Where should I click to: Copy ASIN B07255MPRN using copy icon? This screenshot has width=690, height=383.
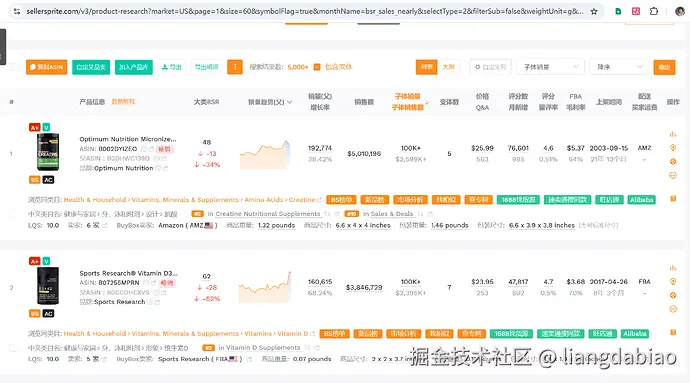[146, 283]
